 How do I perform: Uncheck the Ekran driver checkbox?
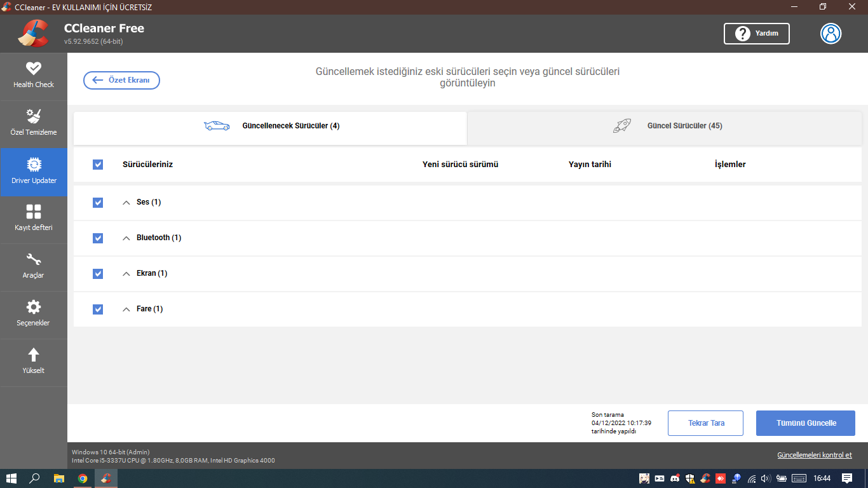click(98, 274)
